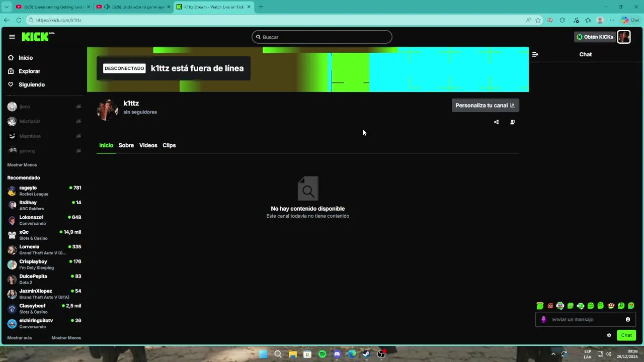Open Spotify from the taskbar

(x=322, y=354)
